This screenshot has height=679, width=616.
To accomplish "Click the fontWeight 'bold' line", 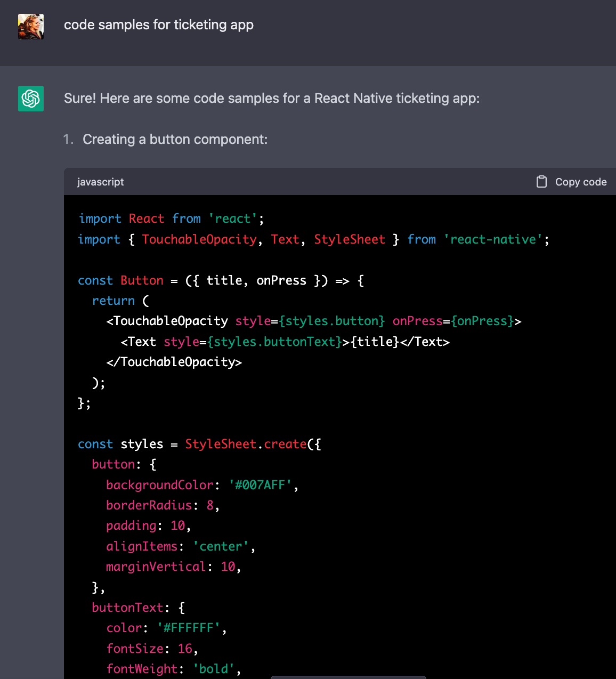I will (x=174, y=669).
